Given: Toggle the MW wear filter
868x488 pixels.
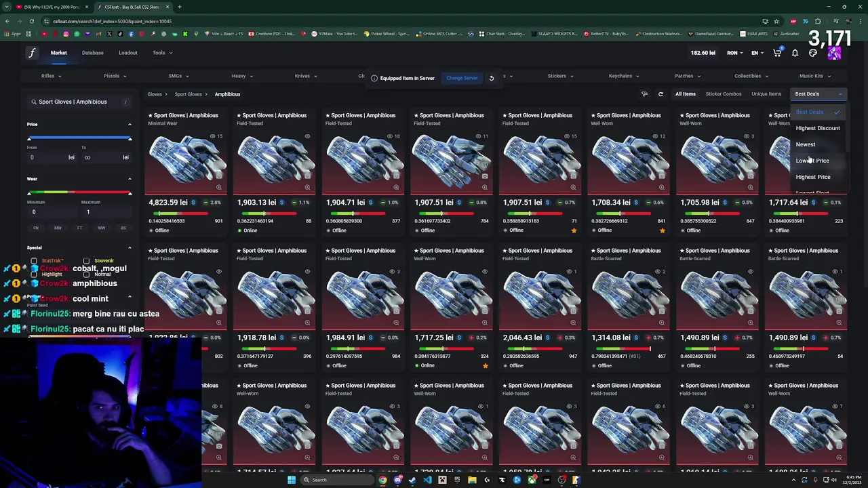Looking at the screenshot, I should point(58,228).
